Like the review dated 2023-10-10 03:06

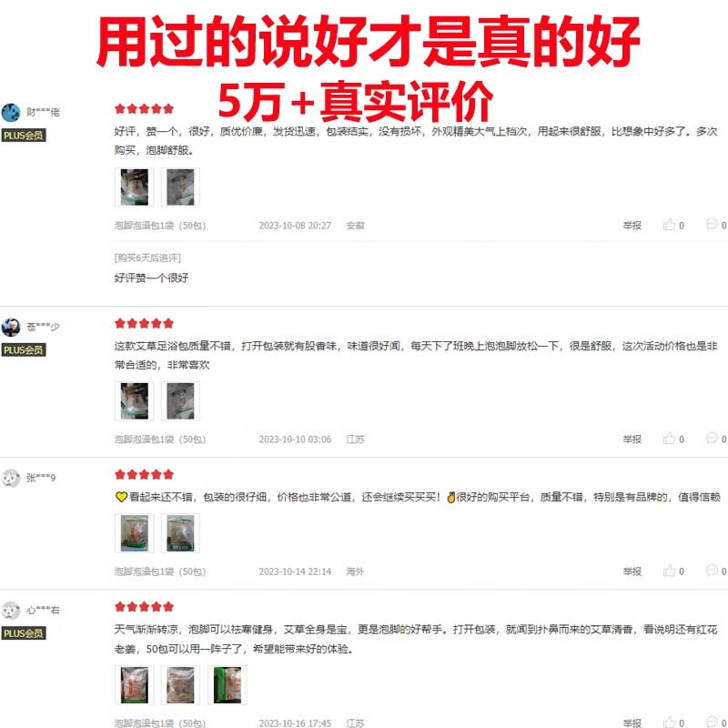(673, 439)
